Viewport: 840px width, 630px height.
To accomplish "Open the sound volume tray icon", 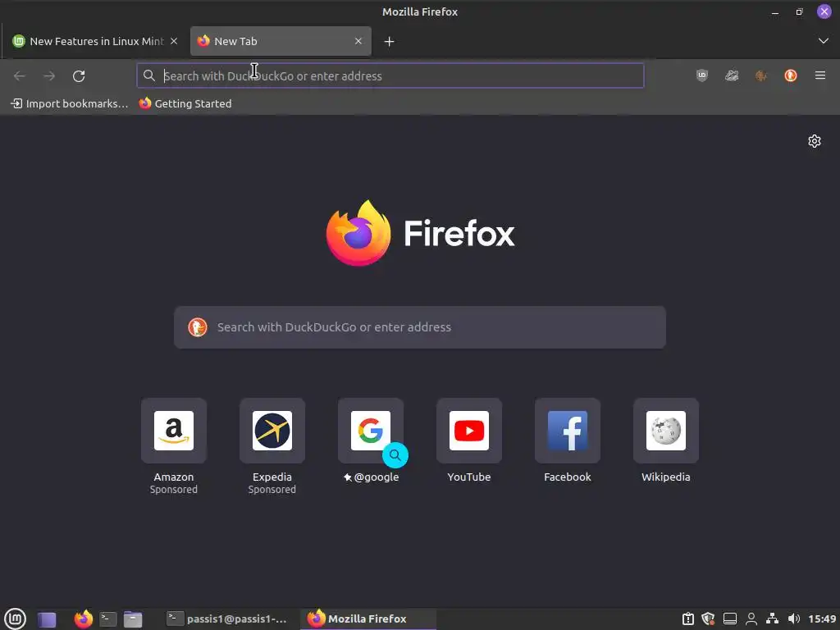I will 794,619.
